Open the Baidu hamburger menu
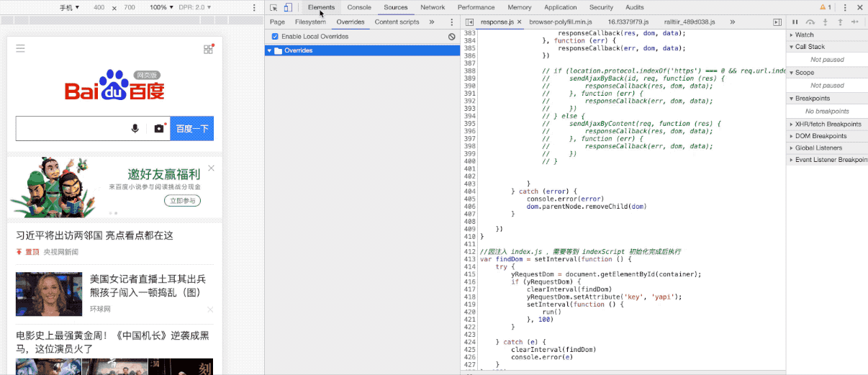868x375 pixels. (20, 48)
